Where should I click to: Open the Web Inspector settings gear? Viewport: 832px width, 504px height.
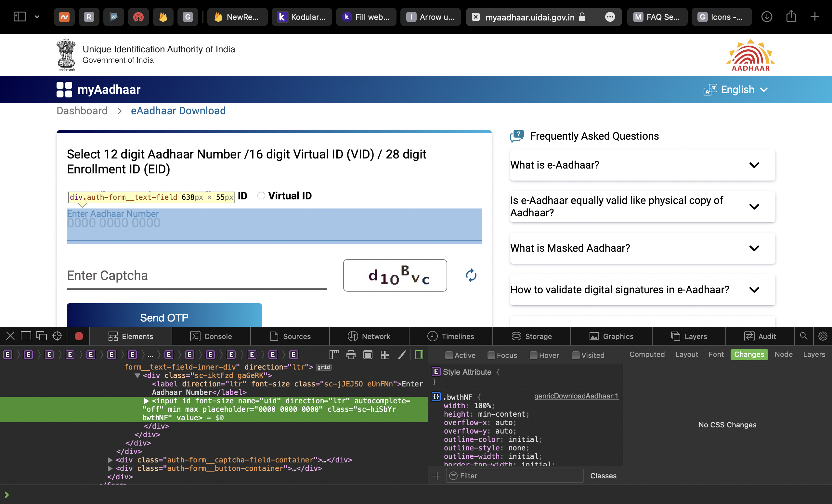pos(823,336)
